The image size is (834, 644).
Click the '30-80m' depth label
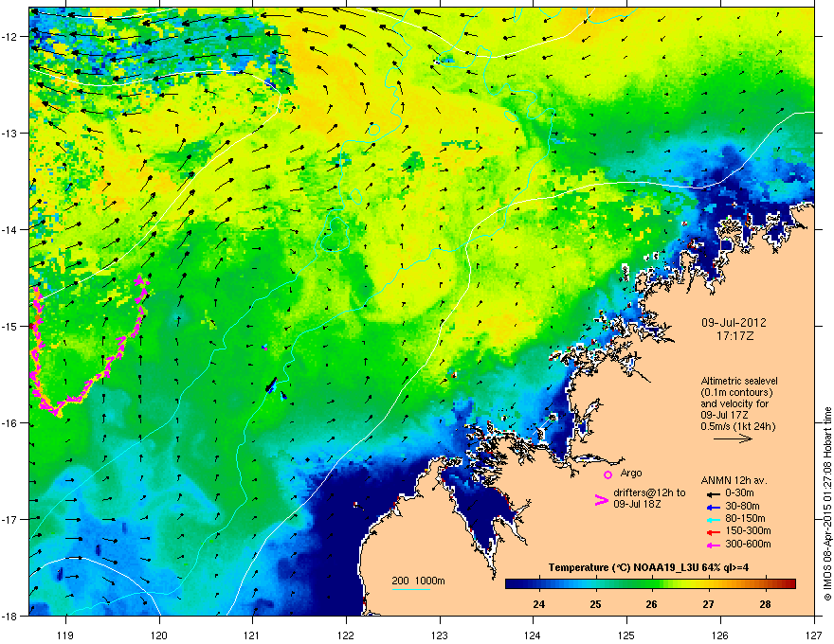(742, 507)
